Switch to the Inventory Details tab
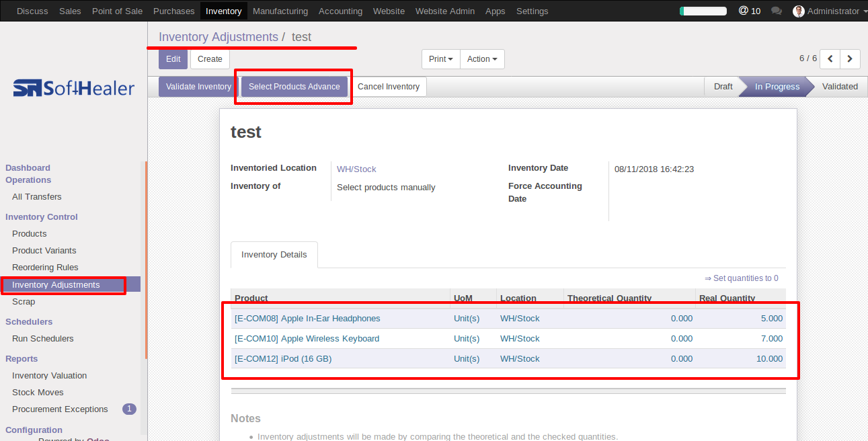 (x=274, y=255)
